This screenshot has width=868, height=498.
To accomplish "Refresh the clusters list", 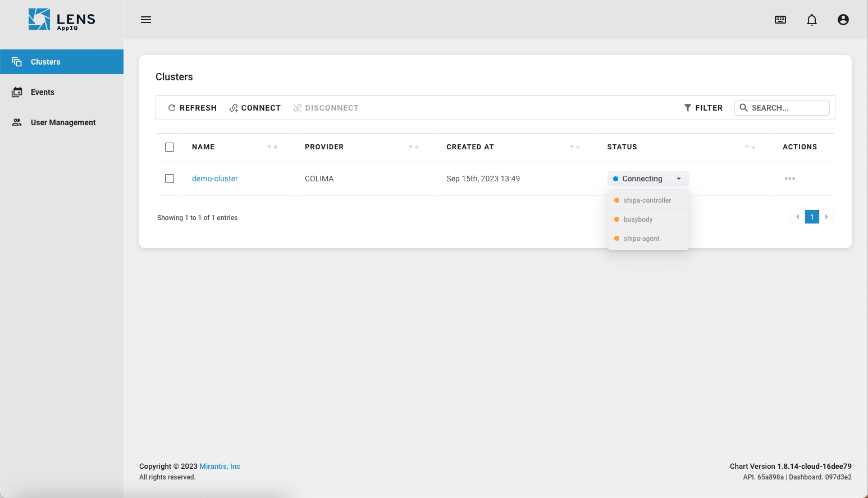I will coord(192,108).
